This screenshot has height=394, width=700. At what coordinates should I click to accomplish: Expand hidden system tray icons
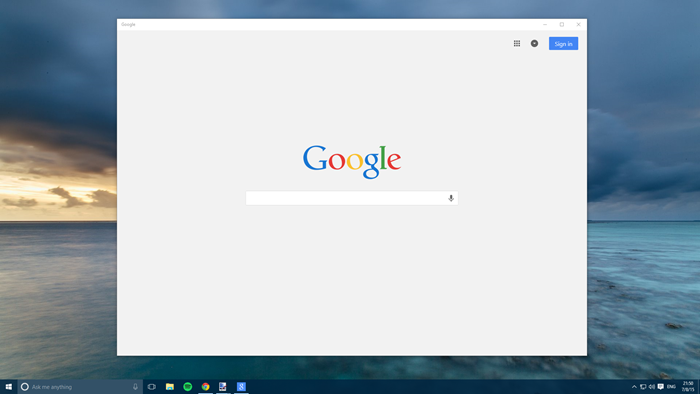tap(634, 387)
